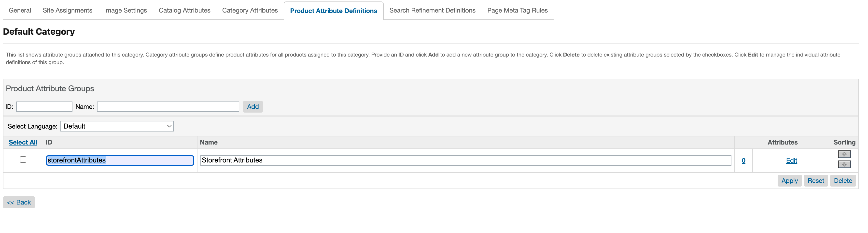
Task: Select Product Attribute Definitions tab
Action: click(x=333, y=11)
